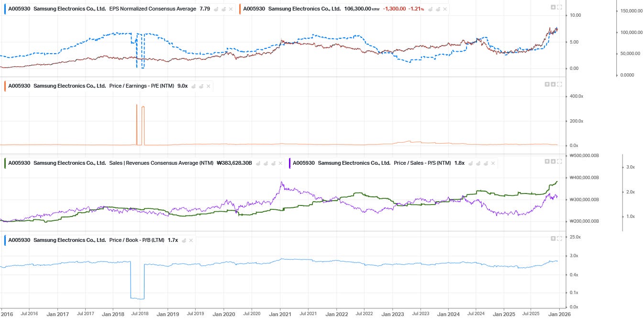The image size is (644, 319).
Task: Click the 3.0x label on P/S axis
Action: pyautogui.click(x=630, y=167)
